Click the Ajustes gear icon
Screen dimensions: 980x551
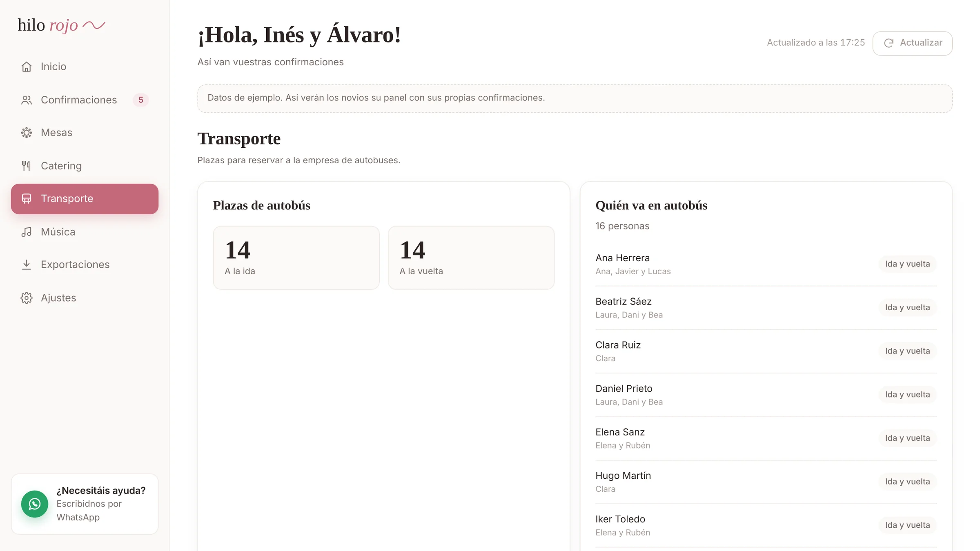coord(27,298)
